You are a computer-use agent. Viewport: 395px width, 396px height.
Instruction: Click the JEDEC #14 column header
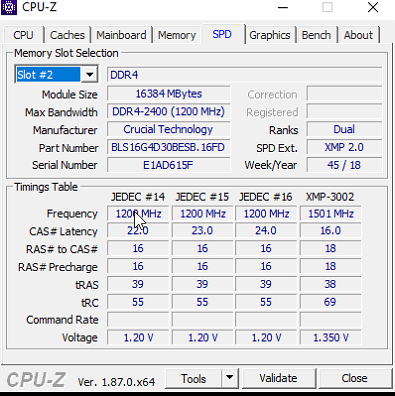[x=138, y=197]
